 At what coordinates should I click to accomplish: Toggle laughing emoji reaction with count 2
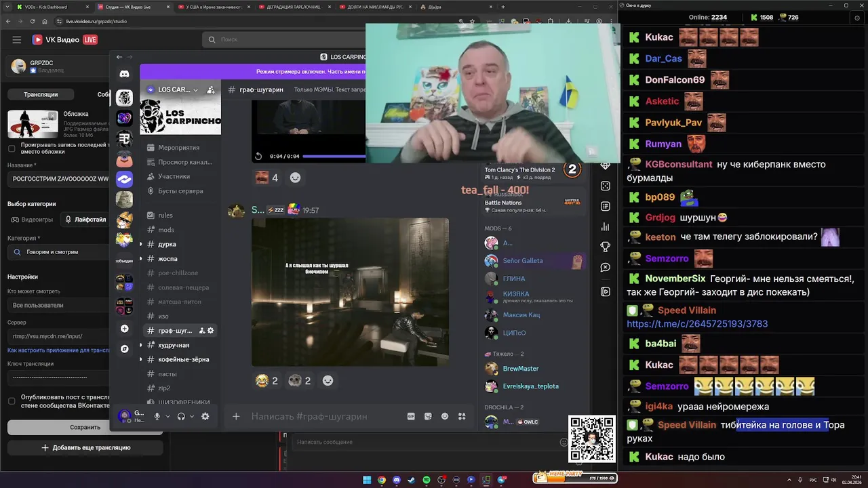tap(267, 381)
